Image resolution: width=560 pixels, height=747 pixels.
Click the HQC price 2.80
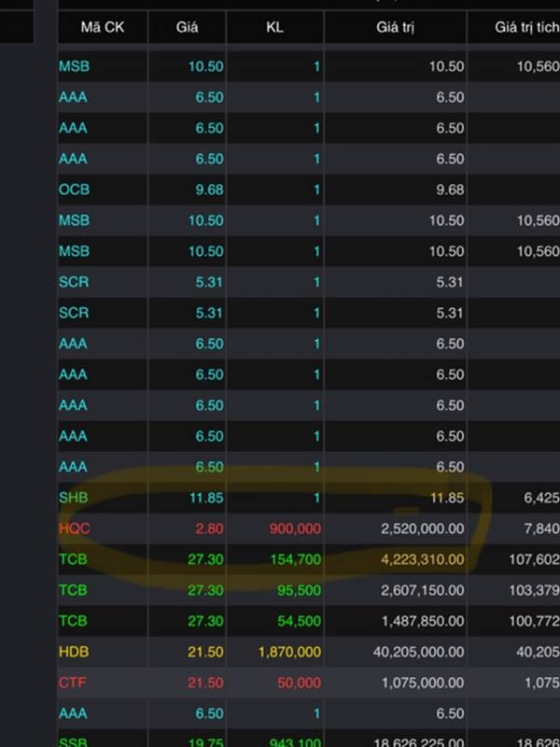[209, 529]
